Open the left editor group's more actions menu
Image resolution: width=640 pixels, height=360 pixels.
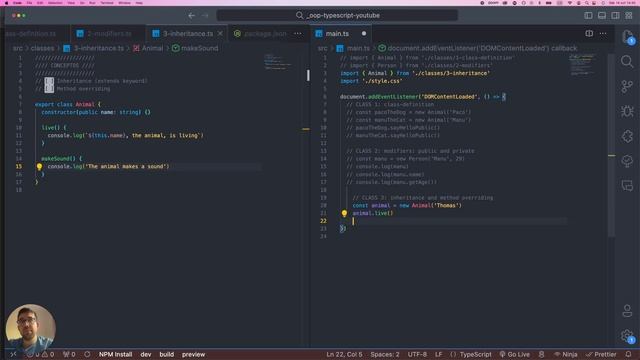(x=298, y=33)
